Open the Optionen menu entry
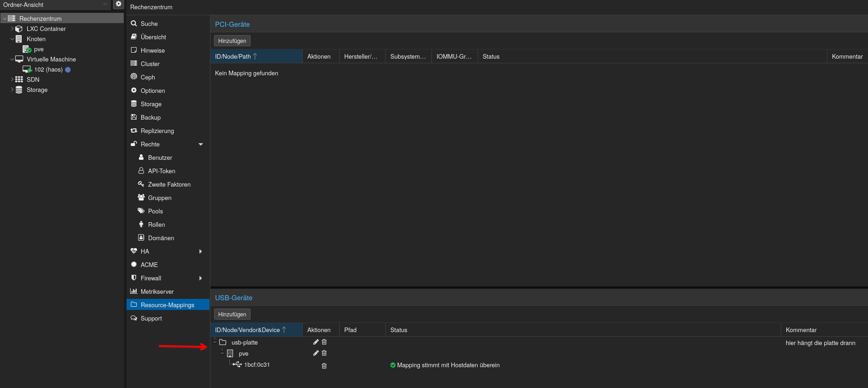 click(168, 91)
